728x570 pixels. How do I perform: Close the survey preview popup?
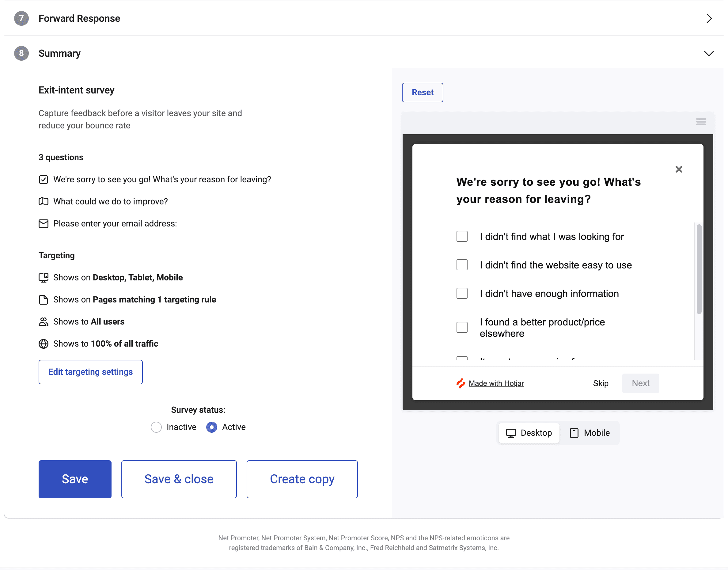coord(679,169)
